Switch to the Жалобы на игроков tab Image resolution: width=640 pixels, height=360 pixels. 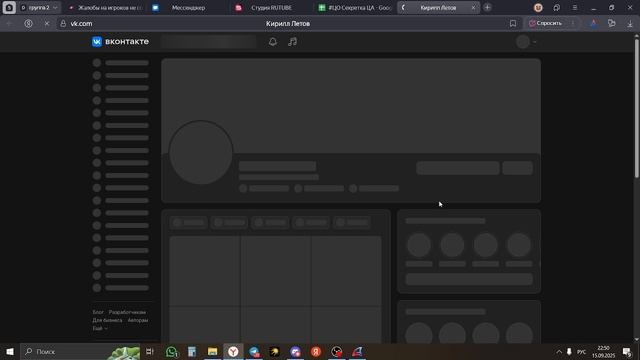click(106, 7)
